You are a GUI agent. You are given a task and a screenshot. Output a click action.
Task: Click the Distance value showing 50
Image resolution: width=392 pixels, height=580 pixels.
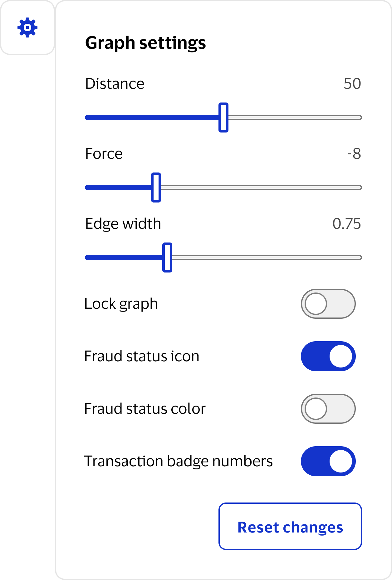point(352,83)
